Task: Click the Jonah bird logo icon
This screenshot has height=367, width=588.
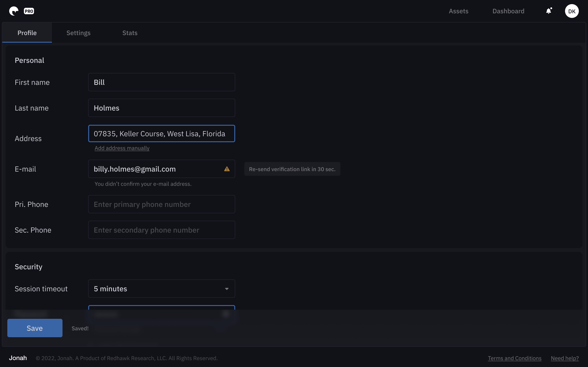Action: [14, 11]
